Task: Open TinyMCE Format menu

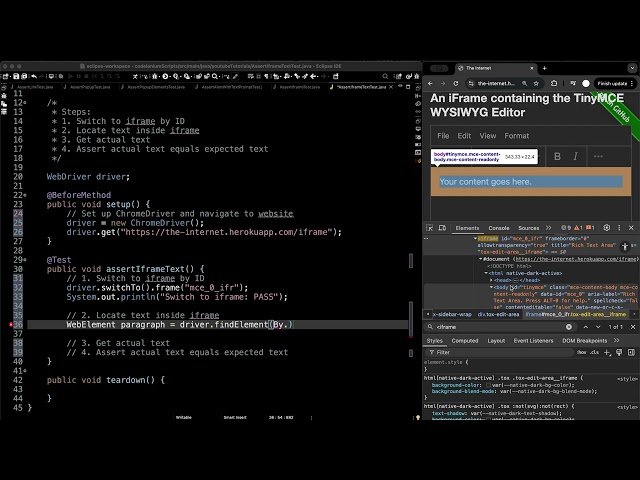Action: point(517,136)
